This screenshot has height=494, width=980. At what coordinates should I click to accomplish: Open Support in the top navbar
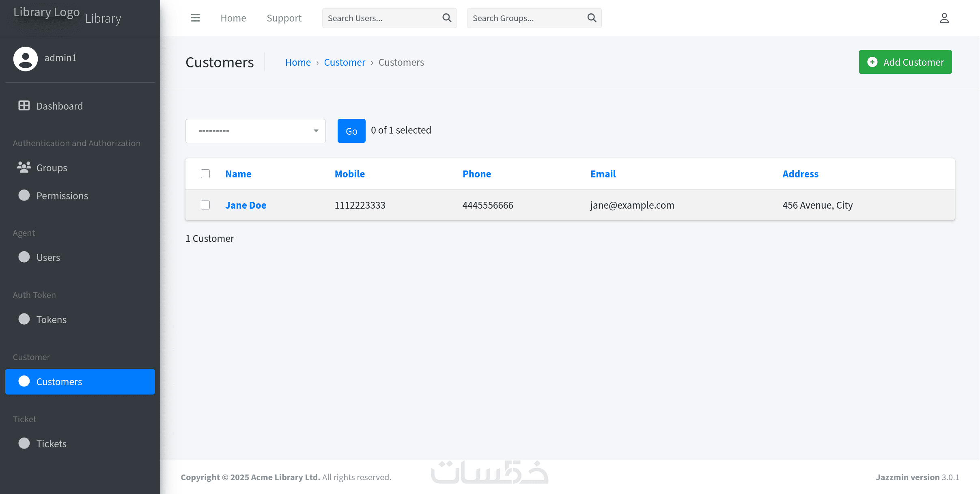(284, 18)
